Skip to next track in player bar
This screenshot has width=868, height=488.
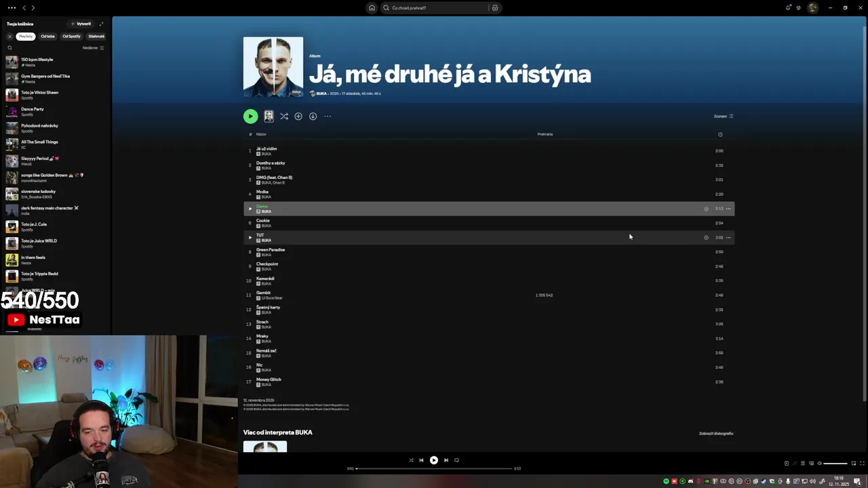446,460
